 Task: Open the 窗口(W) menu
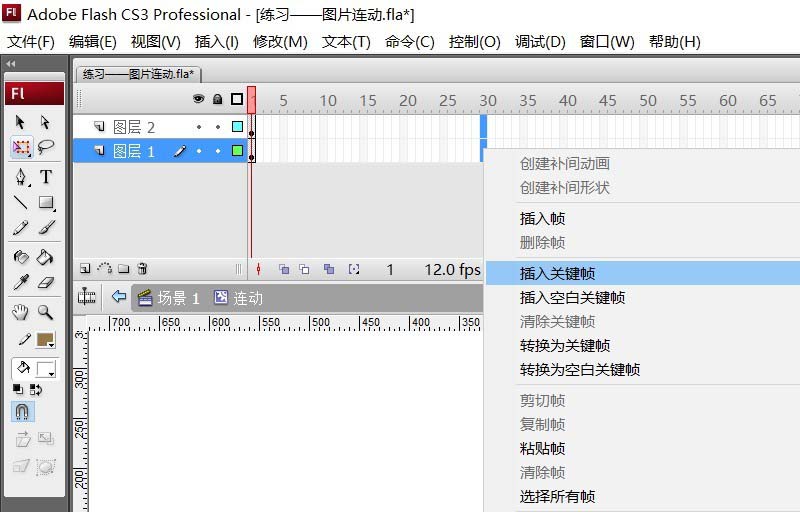607,41
